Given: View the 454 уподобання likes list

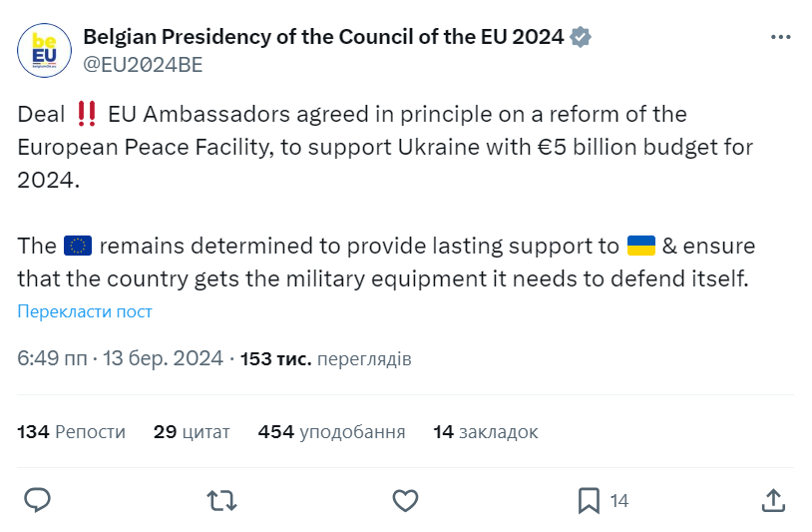Looking at the screenshot, I should [331, 431].
